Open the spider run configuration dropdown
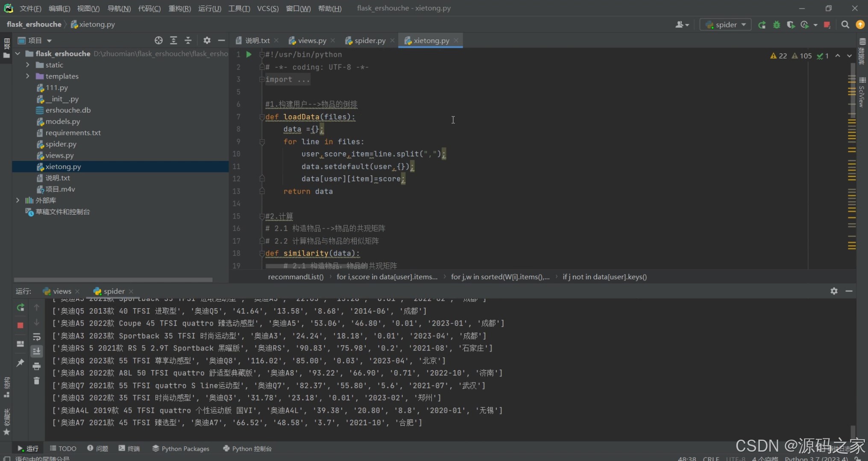The width and height of the screenshot is (868, 461). 726,25
